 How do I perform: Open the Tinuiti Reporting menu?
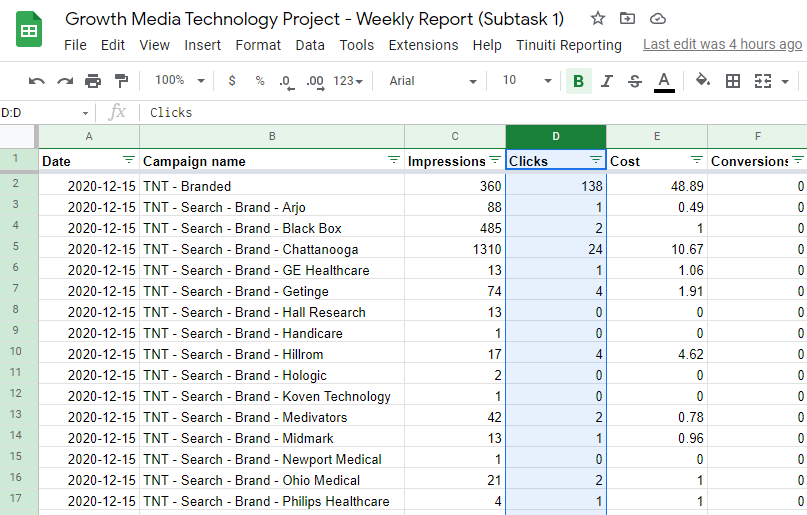click(569, 45)
